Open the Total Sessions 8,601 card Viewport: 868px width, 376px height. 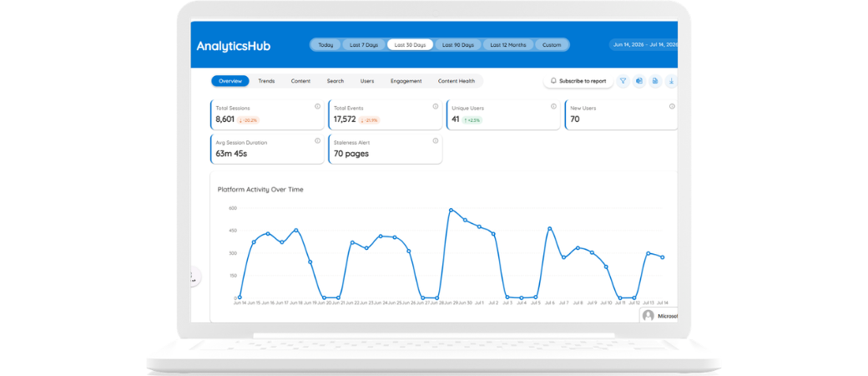[267, 114]
